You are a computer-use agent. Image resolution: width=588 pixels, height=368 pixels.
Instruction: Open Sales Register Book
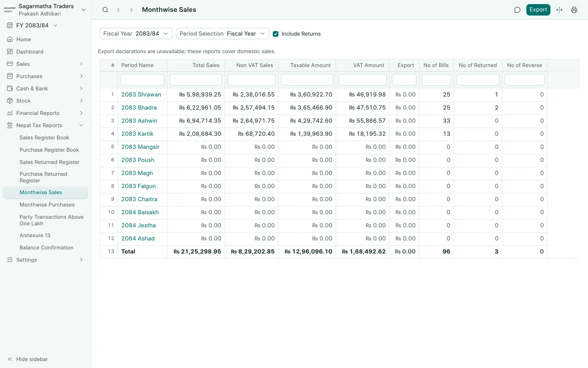pyautogui.click(x=45, y=138)
